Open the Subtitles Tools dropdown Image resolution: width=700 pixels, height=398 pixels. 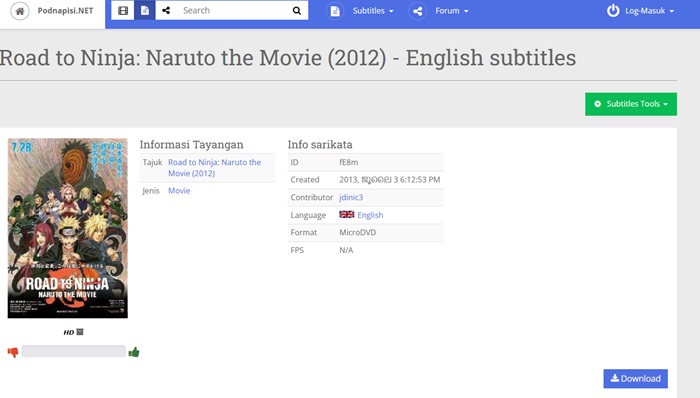click(631, 104)
